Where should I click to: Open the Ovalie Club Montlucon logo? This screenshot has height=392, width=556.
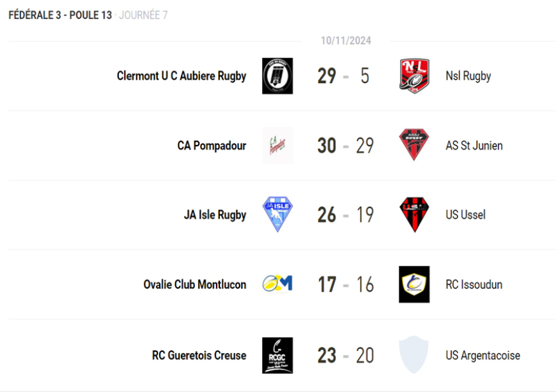coord(277,284)
